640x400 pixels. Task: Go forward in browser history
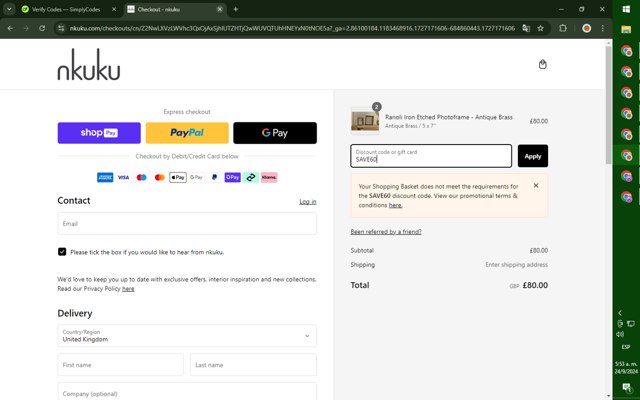click(x=26, y=28)
